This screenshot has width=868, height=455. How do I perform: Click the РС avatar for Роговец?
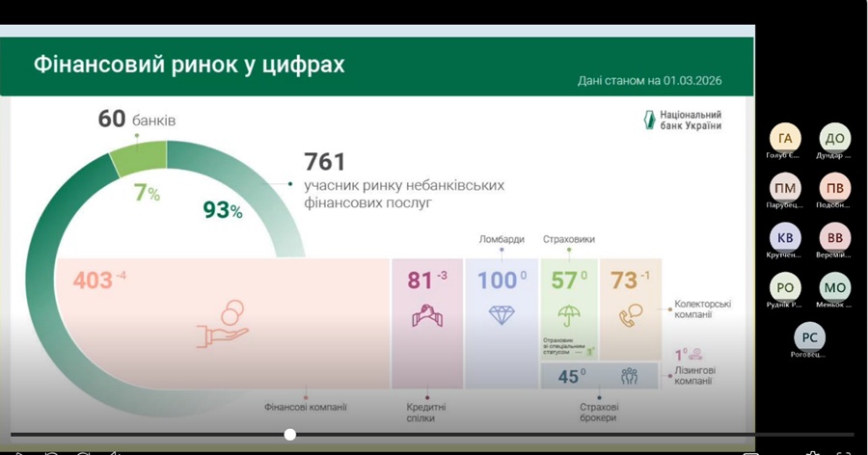pos(809,337)
